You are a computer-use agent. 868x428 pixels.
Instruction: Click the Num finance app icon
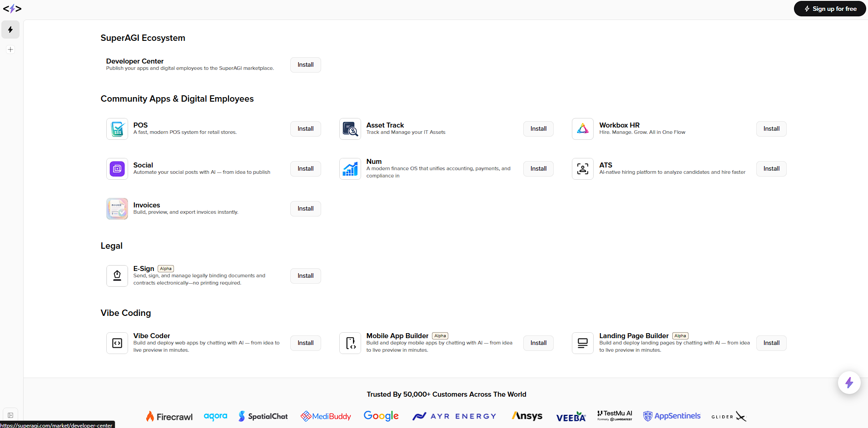coord(350,169)
